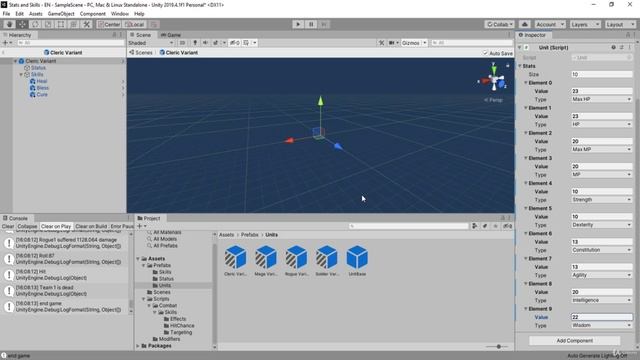This screenshot has height=360, width=640.
Task: Open the File menu
Action: point(6,14)
